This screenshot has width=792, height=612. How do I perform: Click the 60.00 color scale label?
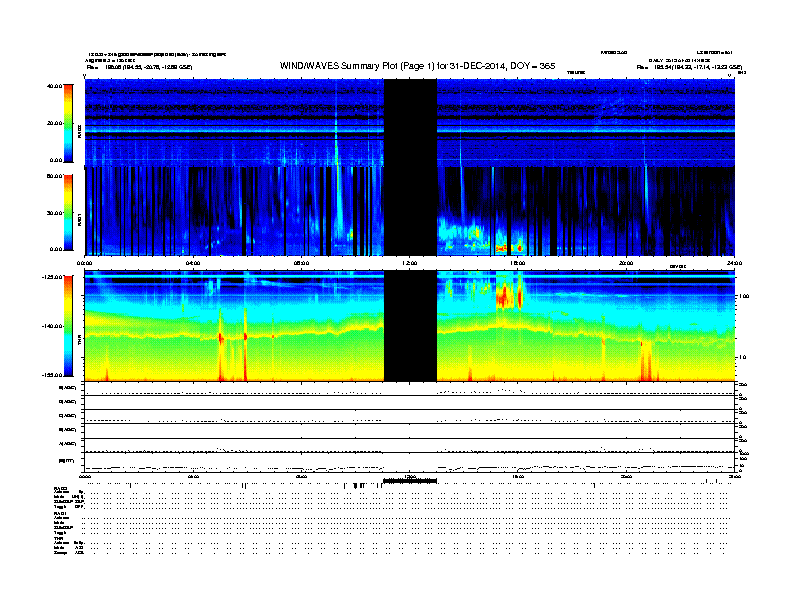click(x=54, y=176)
